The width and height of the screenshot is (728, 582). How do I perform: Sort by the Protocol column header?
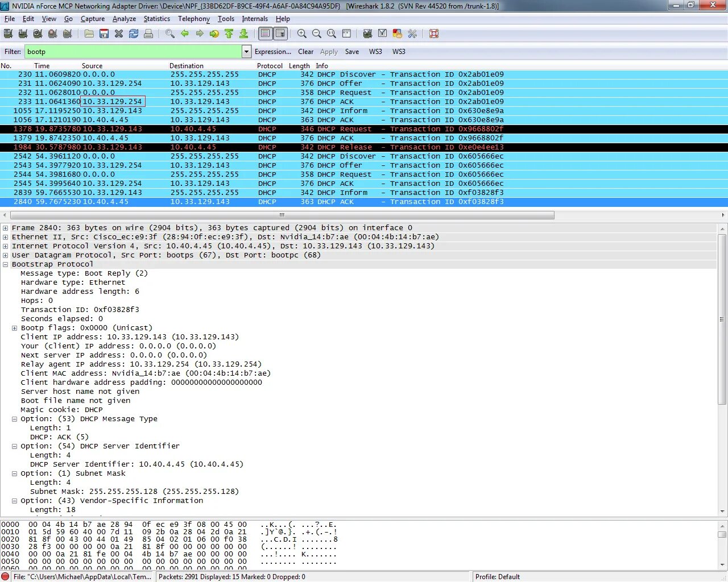[x=270, y=66]
